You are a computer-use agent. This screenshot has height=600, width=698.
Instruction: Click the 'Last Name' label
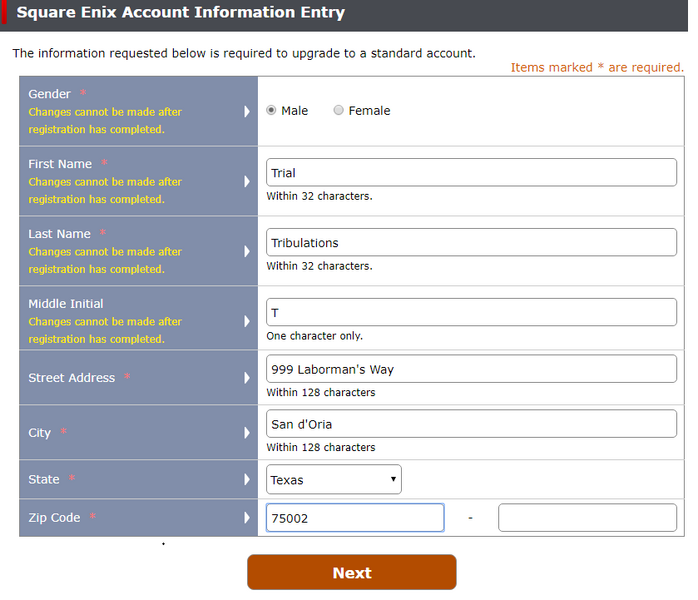tap(59, 234)
